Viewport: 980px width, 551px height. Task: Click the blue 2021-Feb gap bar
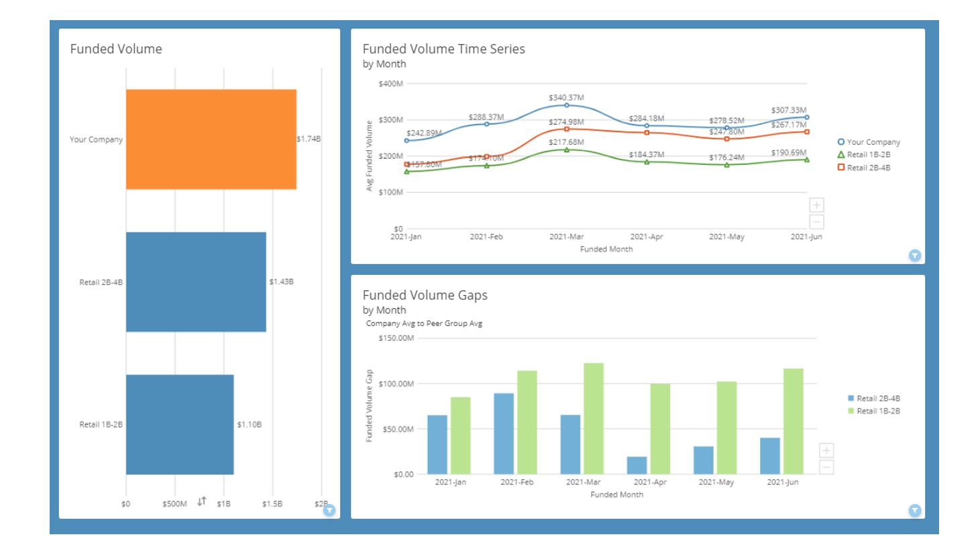[504, 434]
